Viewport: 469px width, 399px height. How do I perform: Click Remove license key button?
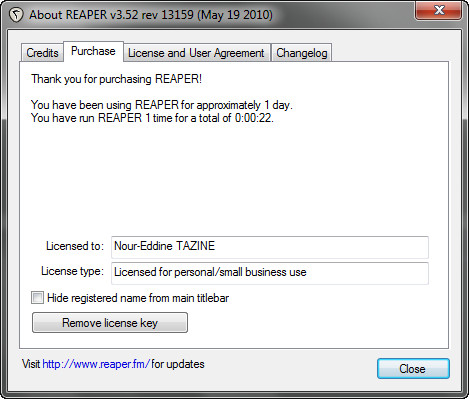110,323
